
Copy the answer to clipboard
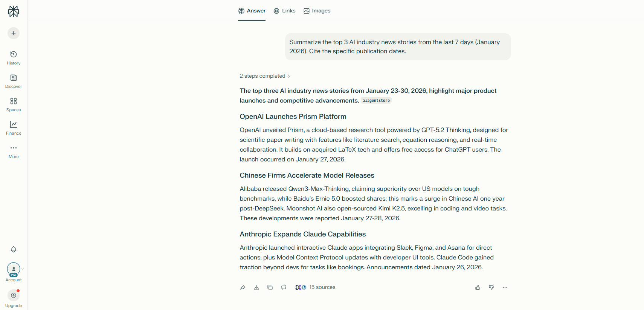[270, 287]
